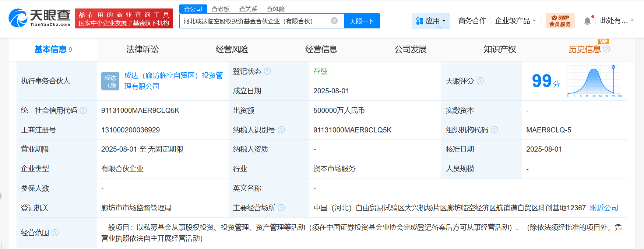The height and width of the screenshot is (249, 644).
Task: Switch to 查关系 search tab
Action: coord(248,9)
